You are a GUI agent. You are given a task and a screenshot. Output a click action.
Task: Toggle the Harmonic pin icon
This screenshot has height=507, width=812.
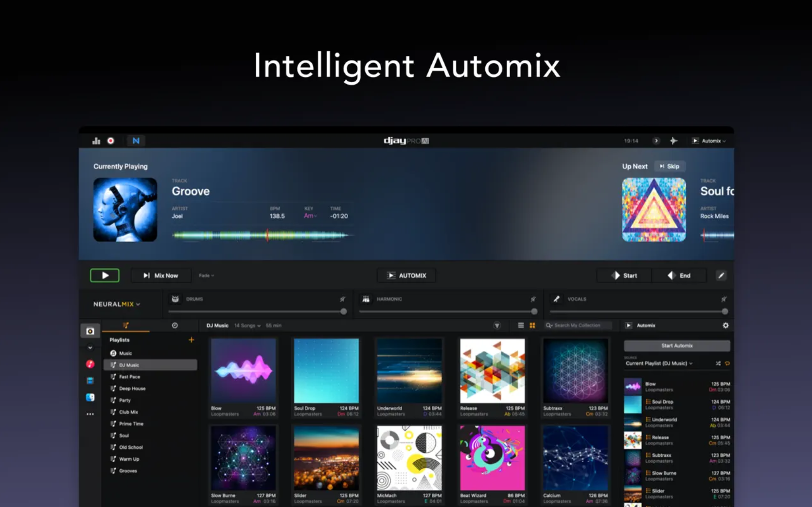(x=533, y=299)
